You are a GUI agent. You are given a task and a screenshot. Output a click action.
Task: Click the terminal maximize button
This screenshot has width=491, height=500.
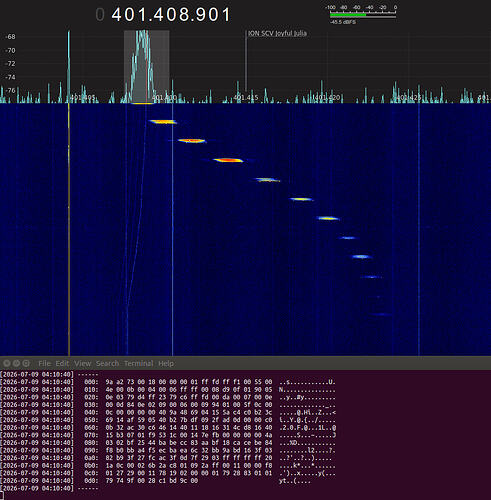click(x=26, y=363)
